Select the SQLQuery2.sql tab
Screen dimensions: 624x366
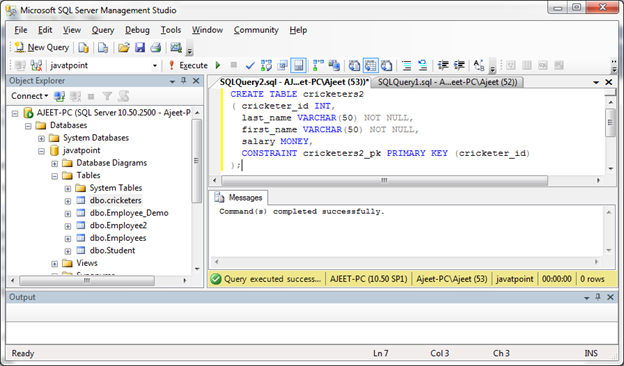pyautogui.click(x=294, y=82)
